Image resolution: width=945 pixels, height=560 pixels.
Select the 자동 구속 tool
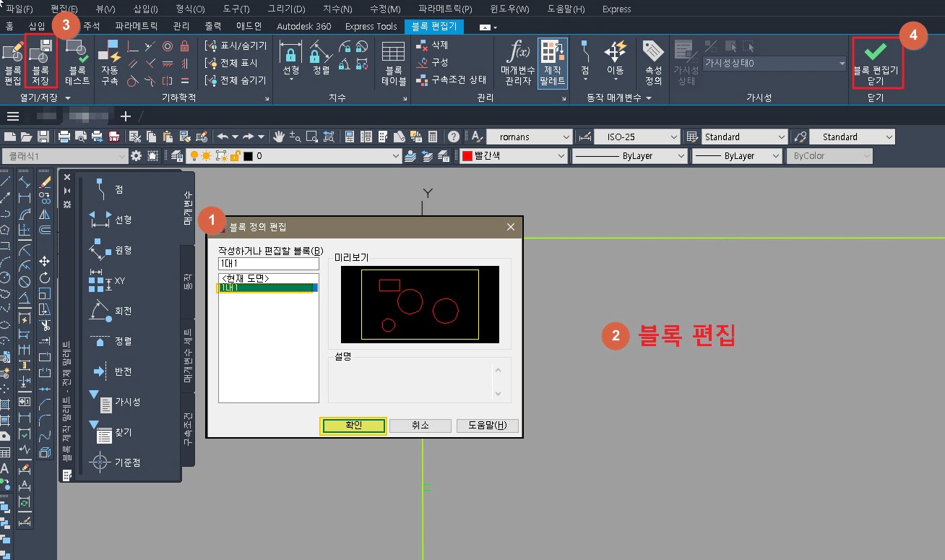click(x=110, y=62)
